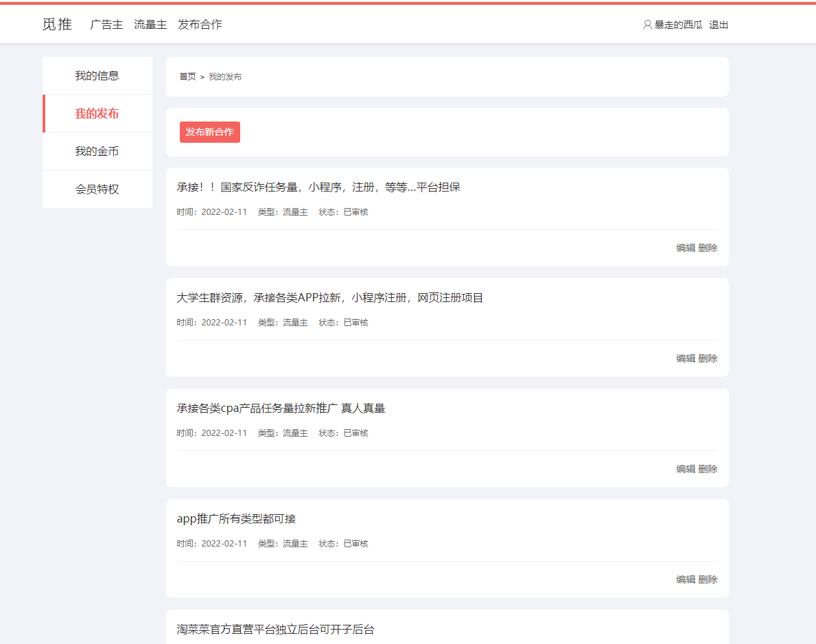Open the 流量主 menu item
This screenshot has width=816, height=644.
click(x=150, y=24)
